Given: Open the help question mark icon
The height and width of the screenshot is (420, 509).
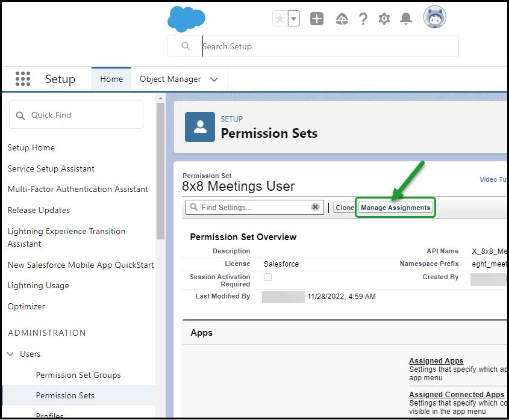Looking at the screenshot, I should pos(363,19).
